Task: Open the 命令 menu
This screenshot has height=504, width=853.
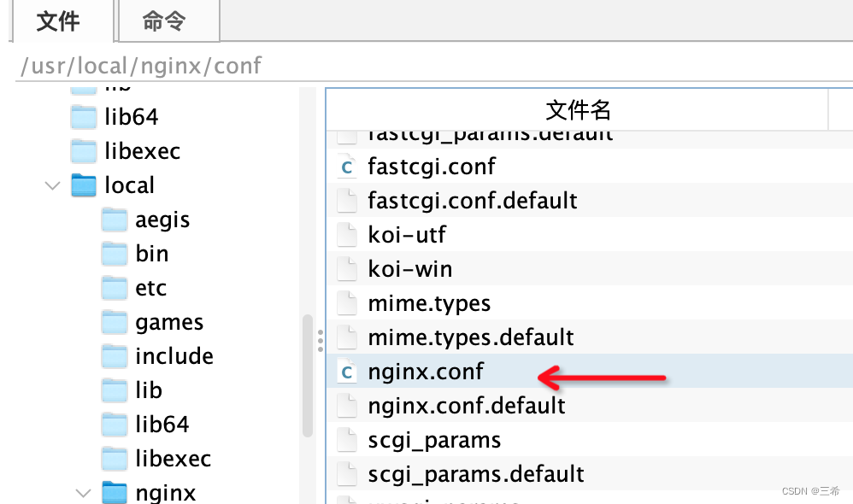Action: 162,21
